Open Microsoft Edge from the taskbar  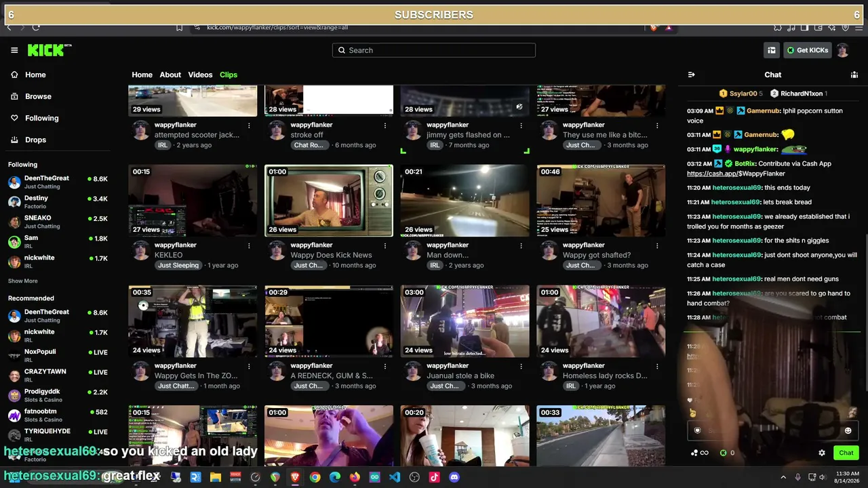pyautogui.click(x=334, y=477)
